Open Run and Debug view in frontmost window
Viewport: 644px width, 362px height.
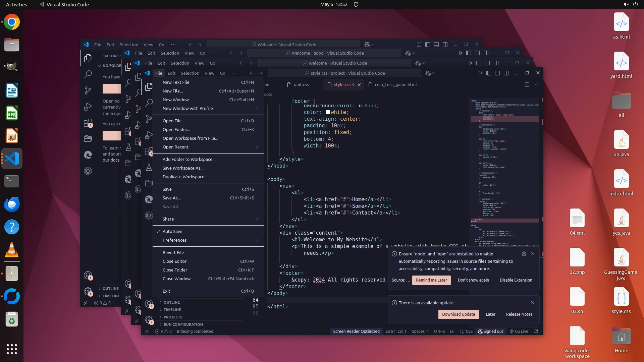(149, 135)
